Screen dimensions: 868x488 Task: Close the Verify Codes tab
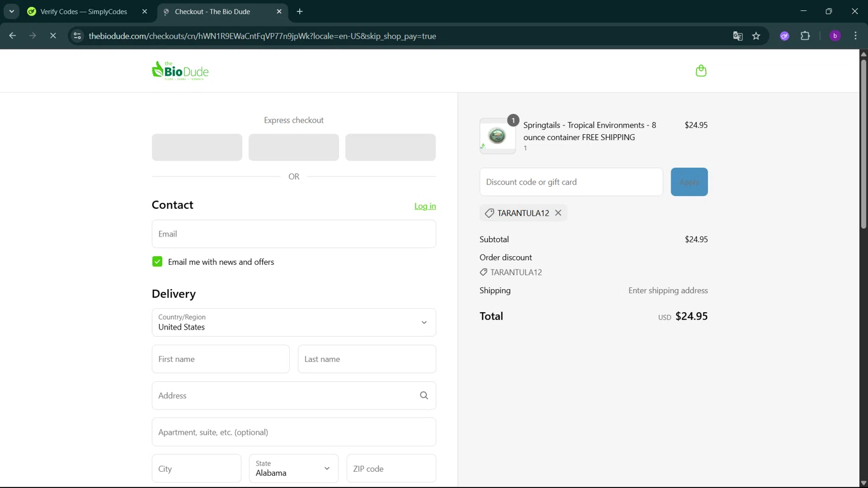coord(145,12)
